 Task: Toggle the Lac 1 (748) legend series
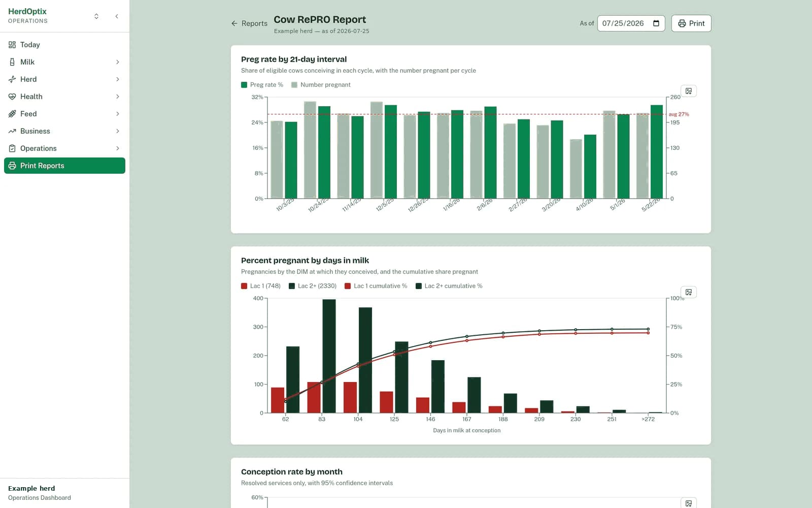coord(261,286)
